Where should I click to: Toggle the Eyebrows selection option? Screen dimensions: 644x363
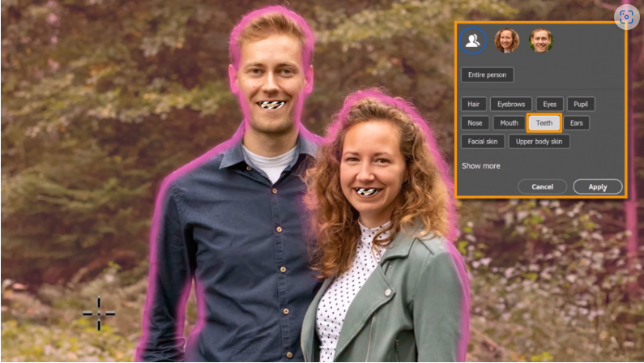click(x=511, y=105)
